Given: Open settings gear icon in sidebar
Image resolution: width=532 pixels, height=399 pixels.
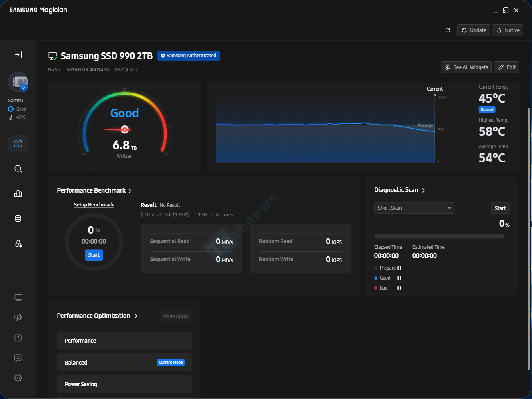Looking at the screenshot, I should coord(18,378).
